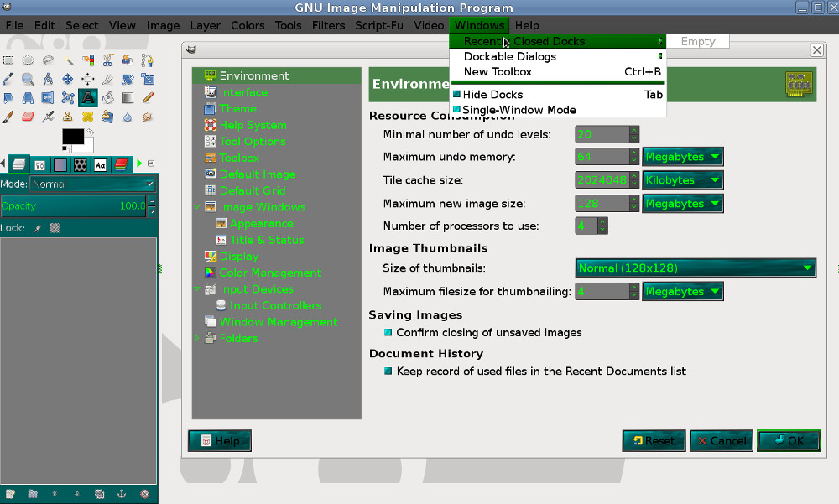Select the Rectangle Select tool

pyautogui.click(x=8, y=60)
